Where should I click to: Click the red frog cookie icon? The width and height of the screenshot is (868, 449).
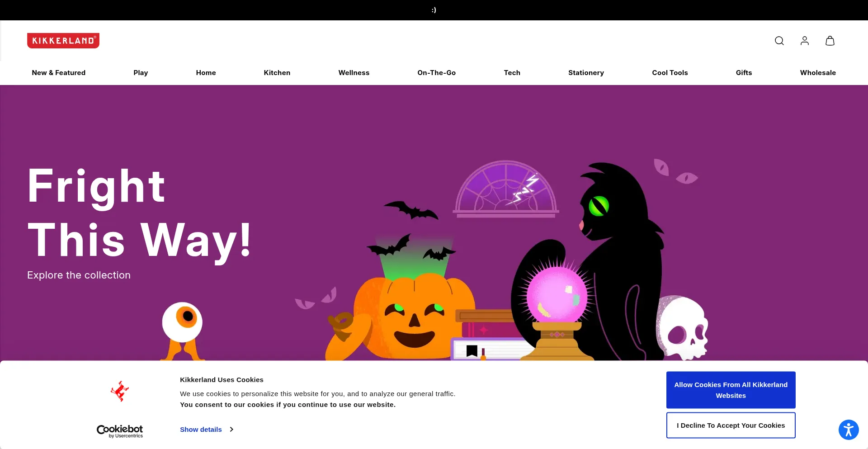coord(120,391)
